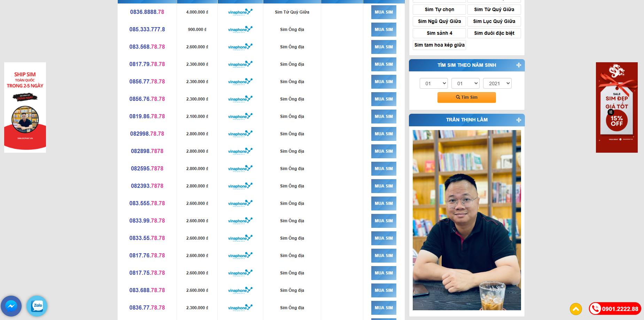Click Sim Ông địa type in 085.333.777.8 row
Viewport: 644px width, 320px height.
click(x=292, y=30)
